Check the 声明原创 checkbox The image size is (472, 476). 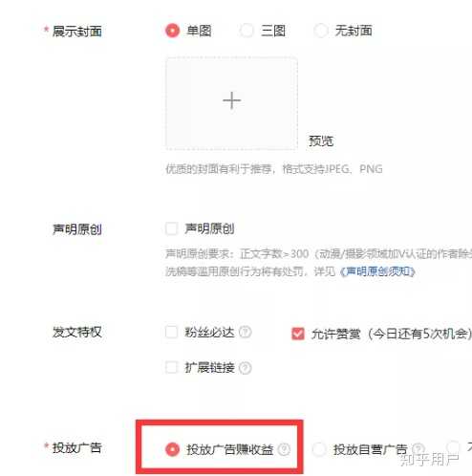click(x=171, y=228)
